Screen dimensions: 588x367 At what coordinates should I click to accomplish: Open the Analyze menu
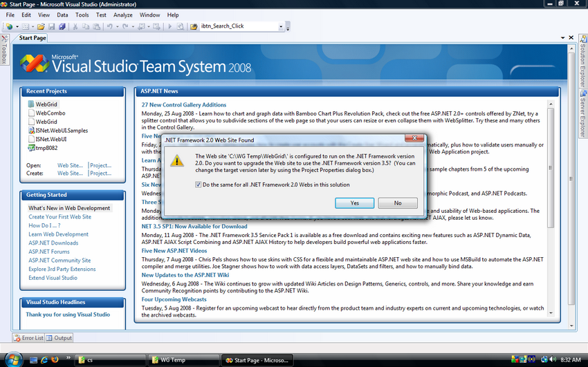tap(123, 15)
